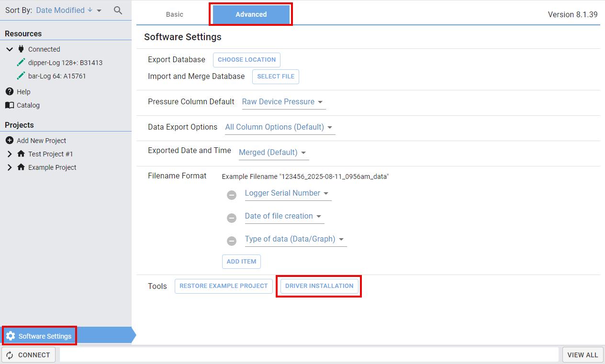Screen dimensions: 605x364
Task: Remove the Date of file creation item
Action: 232,218
